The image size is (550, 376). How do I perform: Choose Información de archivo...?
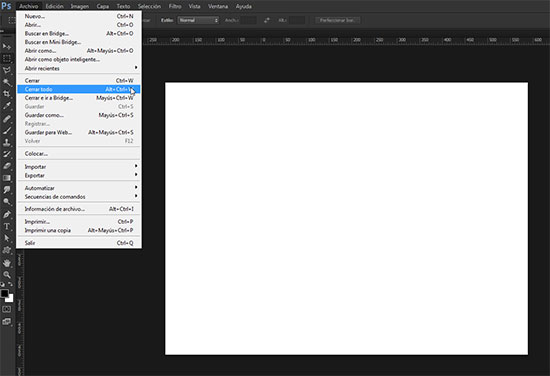(79, 209)
